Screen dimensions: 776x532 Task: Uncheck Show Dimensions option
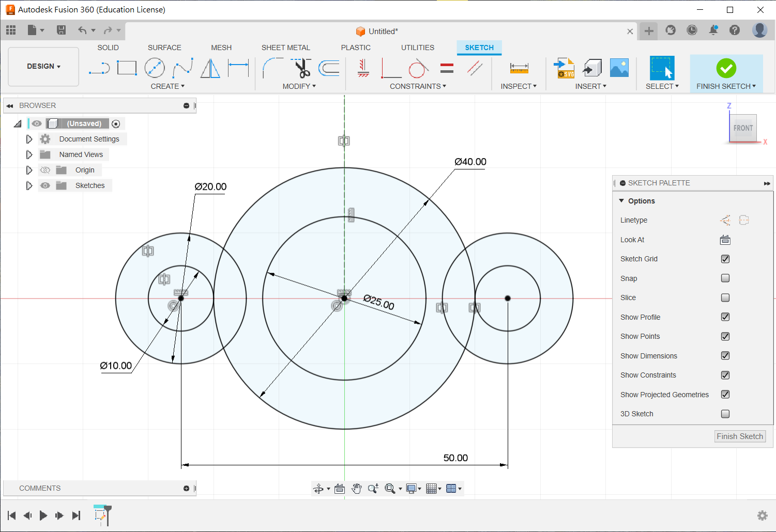pos(725,356)
